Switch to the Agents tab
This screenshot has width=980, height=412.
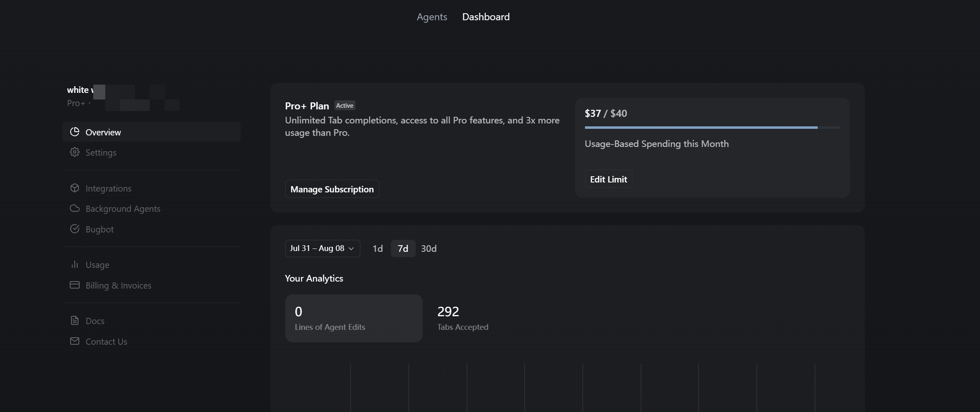[x=432, y=17]
